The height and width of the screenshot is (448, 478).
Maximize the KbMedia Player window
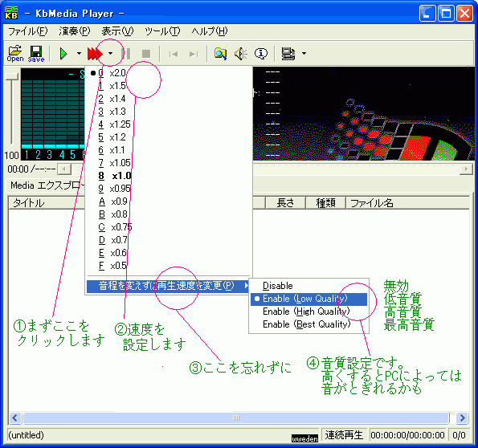click(446, 14)
